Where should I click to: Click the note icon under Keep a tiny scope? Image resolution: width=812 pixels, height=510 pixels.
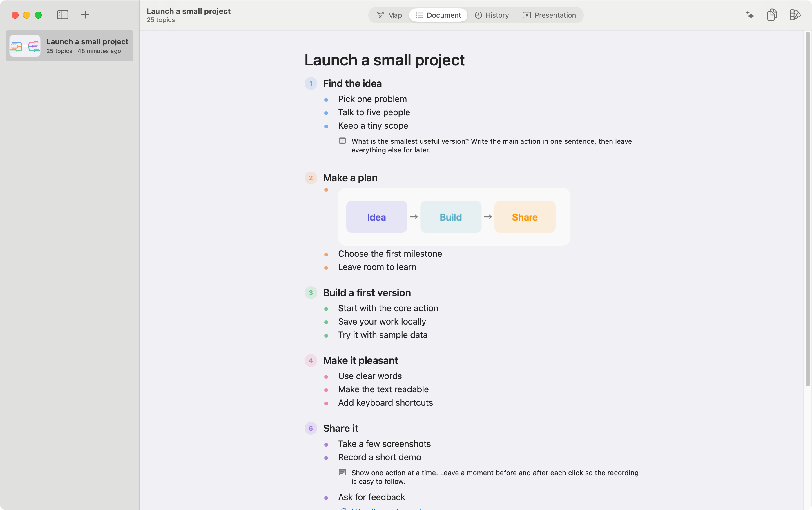pos(342,141)
